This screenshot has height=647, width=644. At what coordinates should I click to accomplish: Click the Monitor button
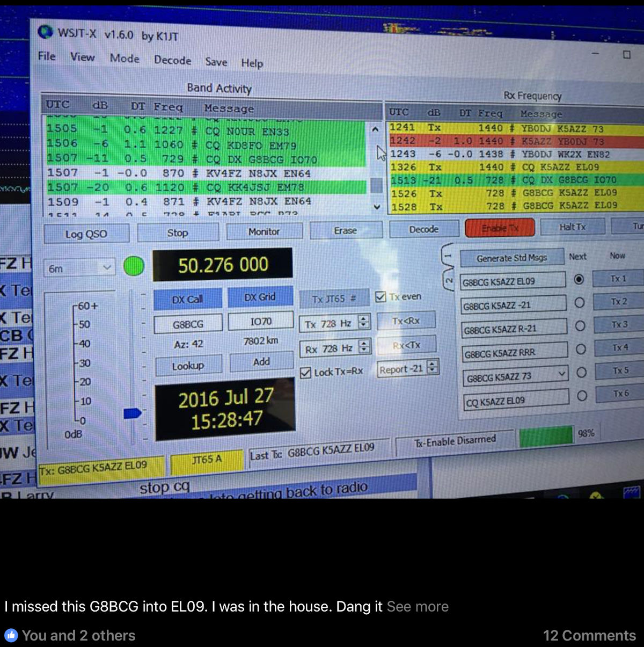click(x=264, y=231)
